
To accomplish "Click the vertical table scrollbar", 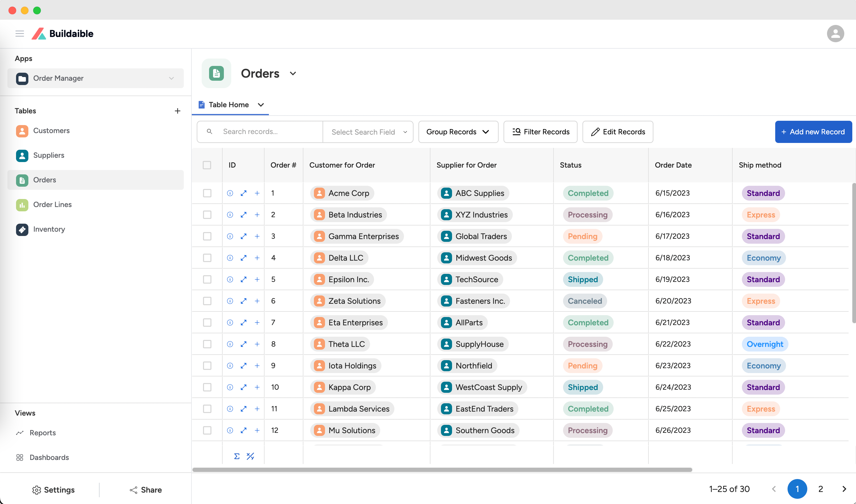I will pyautogui.click(x=854, y=253).
